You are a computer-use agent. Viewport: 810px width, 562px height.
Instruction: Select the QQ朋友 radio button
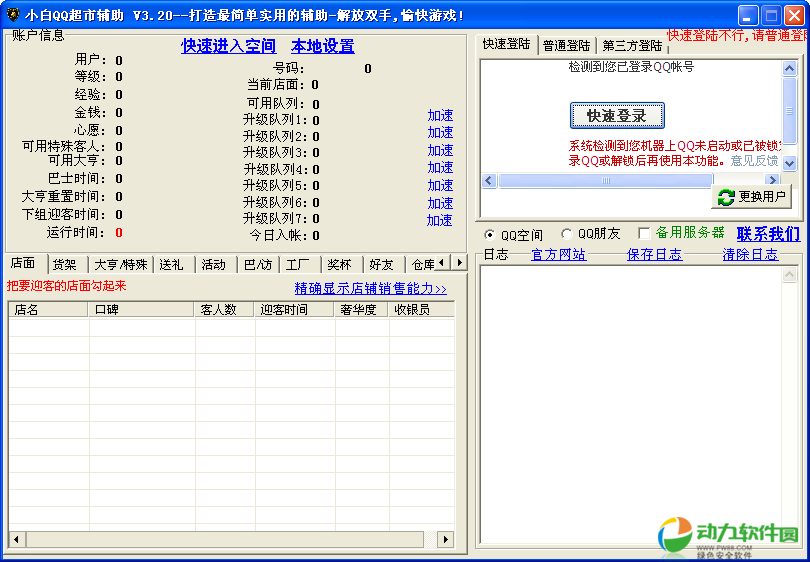pyautogui.click(x=566, y=234)
